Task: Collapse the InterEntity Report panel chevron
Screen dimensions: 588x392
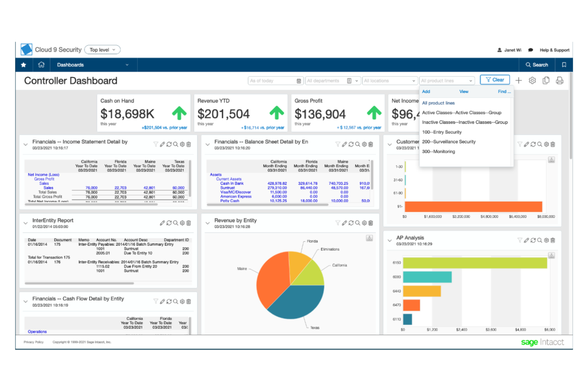Action: 25,223
